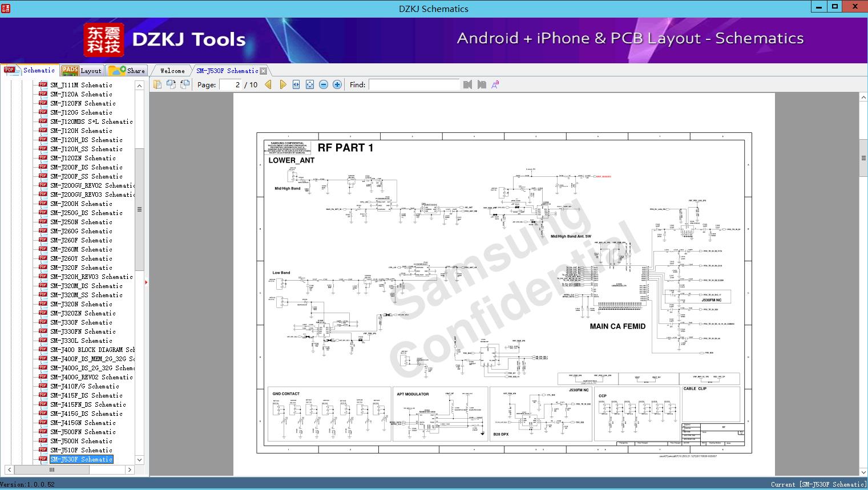Screen dimensions: 868x490
Task: Open SM-J120A Schematic in tree
Action: (x=81, y=94)
